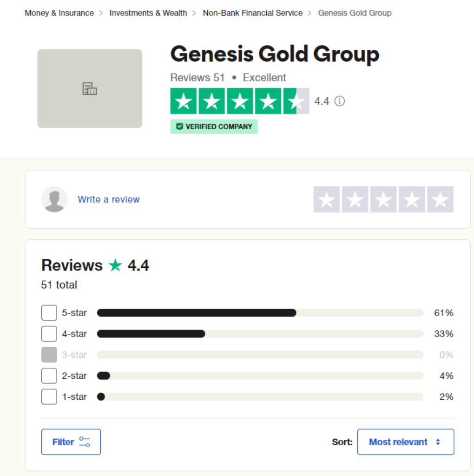Click the Write a review link

click(x=109, y=199)
